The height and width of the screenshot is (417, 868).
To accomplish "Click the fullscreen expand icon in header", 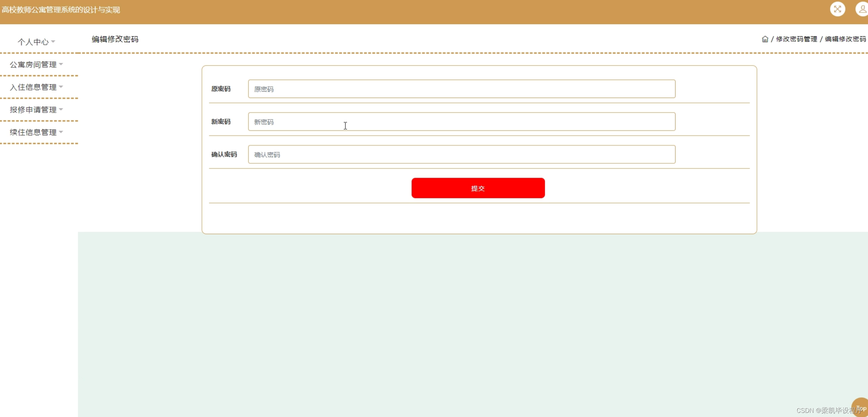I will click(837, 9).
